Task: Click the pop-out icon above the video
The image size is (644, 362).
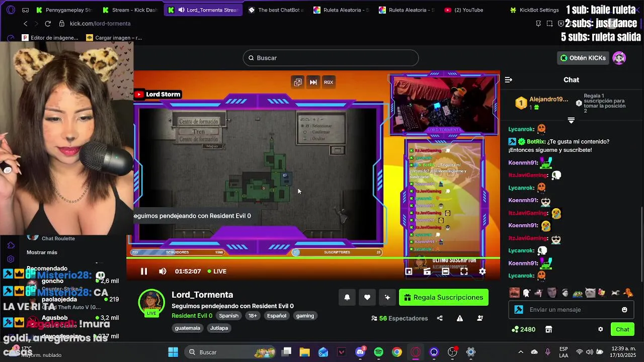Action: pyautogui.click(x=298, y=82)
